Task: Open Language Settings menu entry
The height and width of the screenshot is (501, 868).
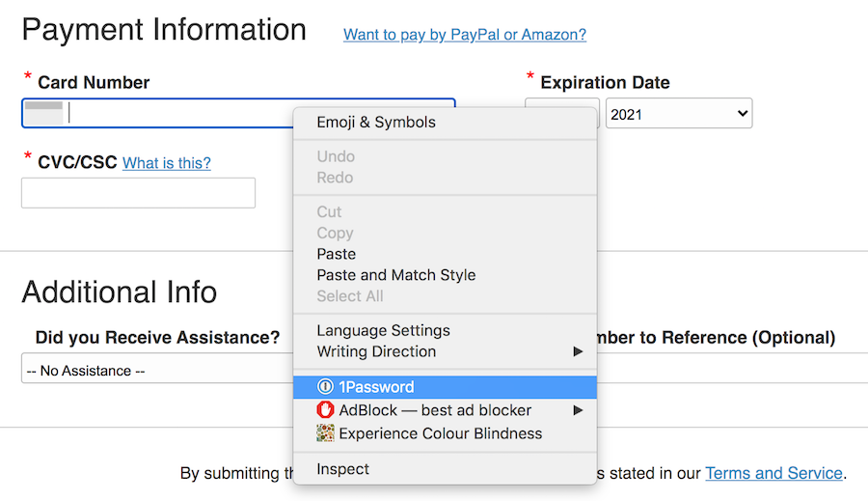Action: click(x=383, y=330)
